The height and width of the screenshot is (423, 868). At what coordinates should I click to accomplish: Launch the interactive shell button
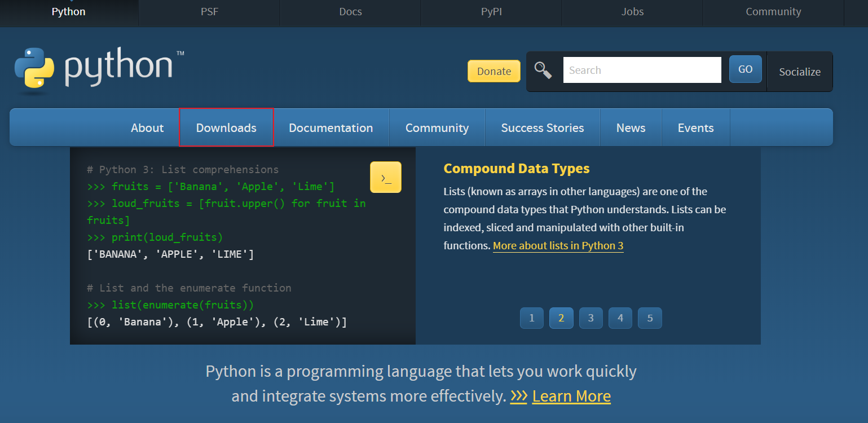coord(386,177)
